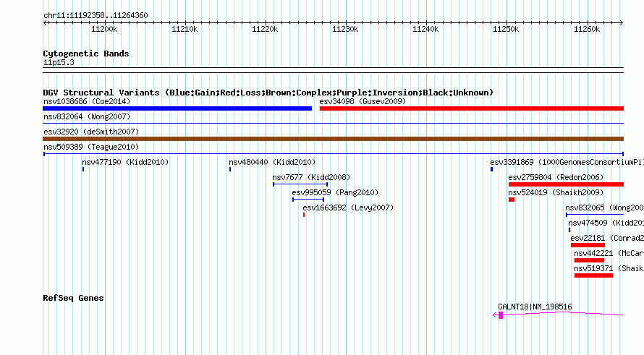Select the brown esv32920 complex variant bar
Image resolution: width=644 pixels, height=355 pixels.
333,139
